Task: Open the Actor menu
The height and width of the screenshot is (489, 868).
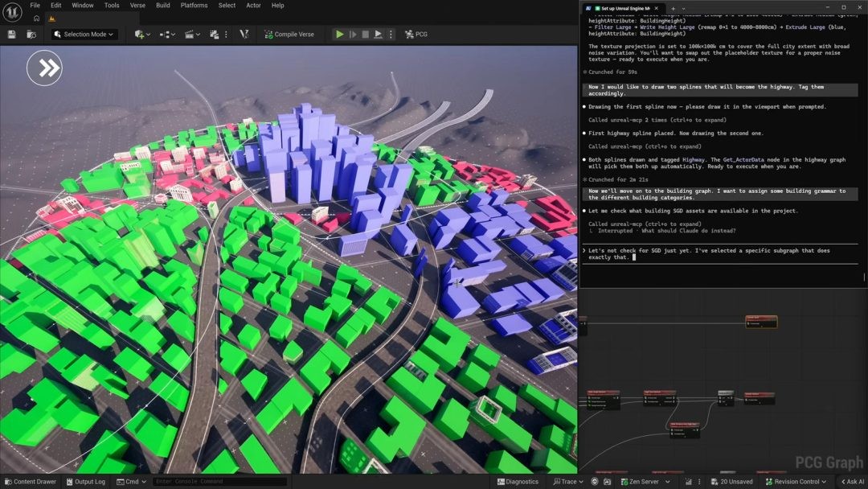Action: point(253,6)
